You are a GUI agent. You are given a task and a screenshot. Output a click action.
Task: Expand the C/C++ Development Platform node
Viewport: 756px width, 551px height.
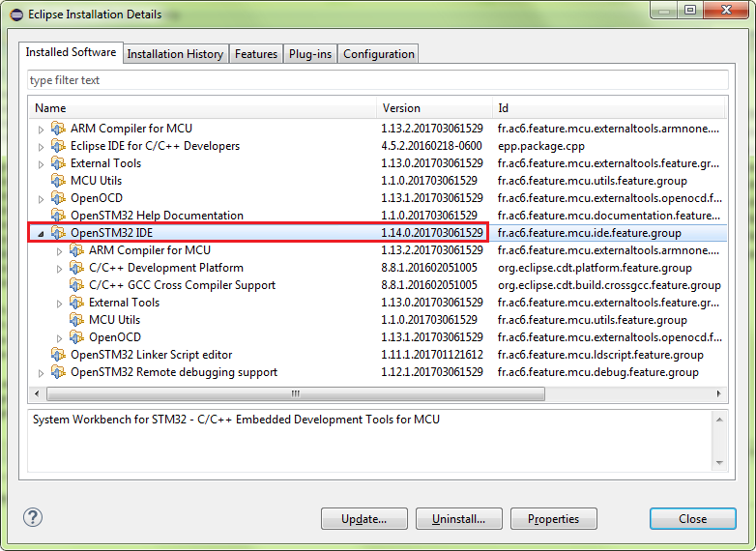[59, 268]
